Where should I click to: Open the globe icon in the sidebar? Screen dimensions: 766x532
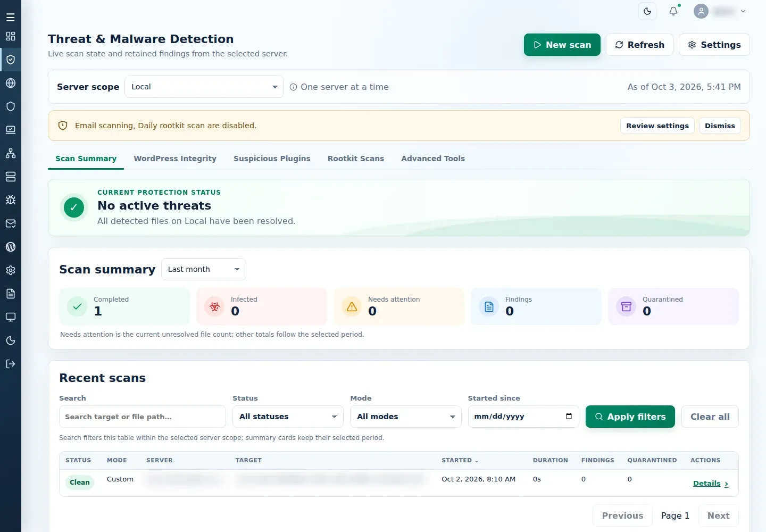click(x=11, y=83)
